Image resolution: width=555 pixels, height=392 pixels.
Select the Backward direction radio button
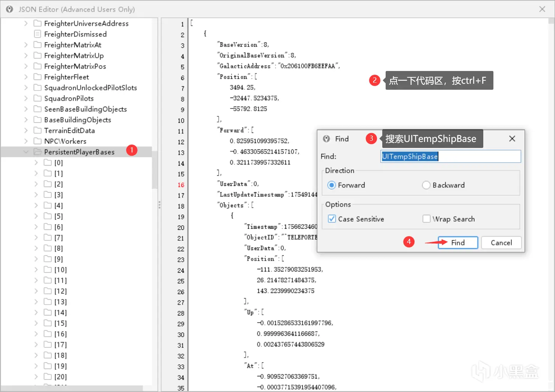click(426, 185)
